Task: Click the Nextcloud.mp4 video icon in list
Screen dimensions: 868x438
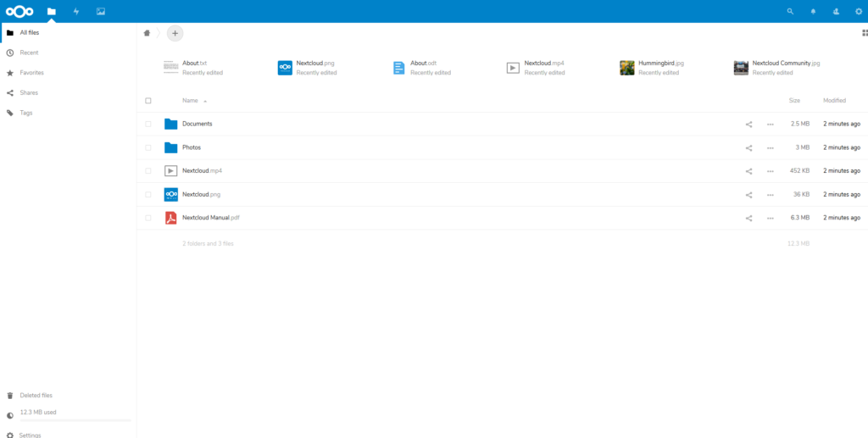Action: pos(170,171)
